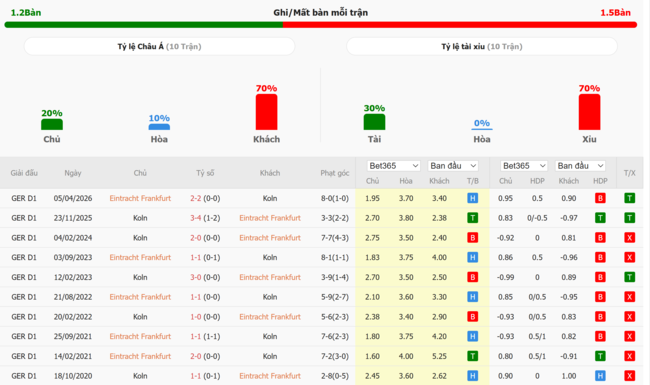Click red X over/under badge in 14/02/2021 row

coord(629,356)
